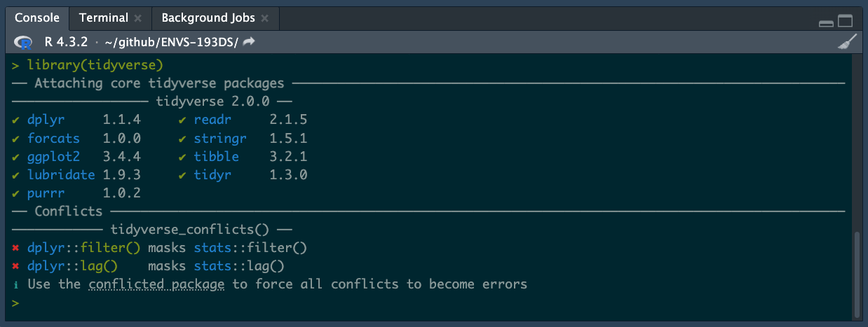This screenshot has width=868, height=327.
Task: Switch to the Console tab
Action: 36,18
